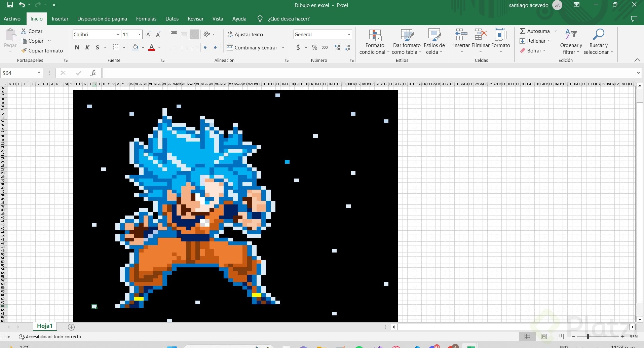Click the Undo arrow icon
The image size is (644, 348).
point(22,5)
